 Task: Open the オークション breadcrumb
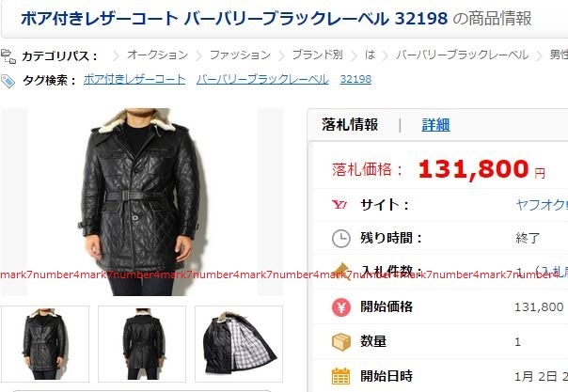158,55
